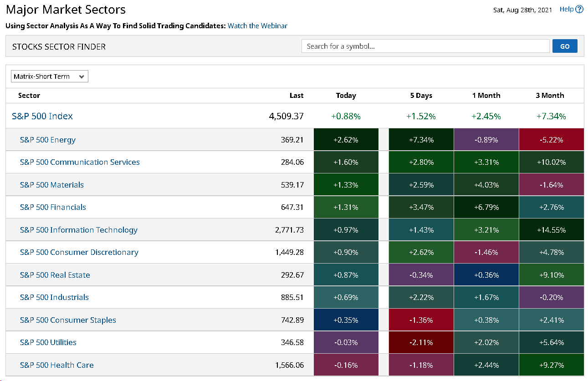588x381 pixels.
Task: Click the index +1.52% 5 Days value
Action: (421, 117)
